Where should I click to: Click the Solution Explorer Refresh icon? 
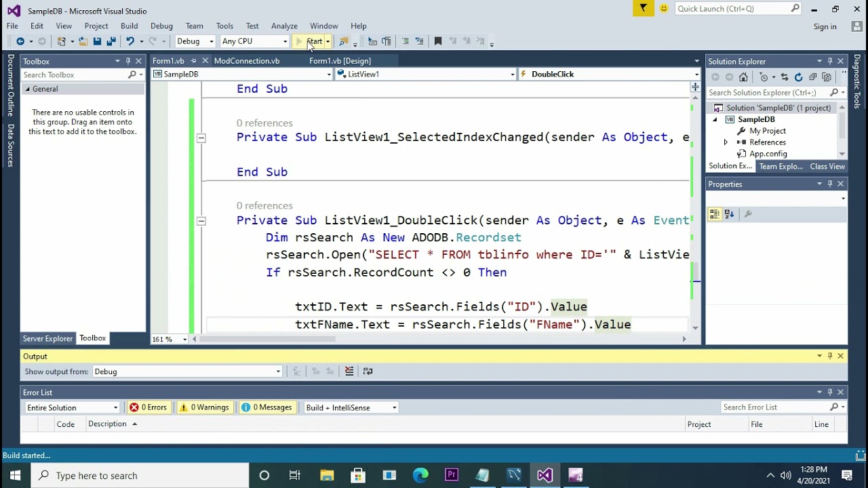click(x=798, y=77)
